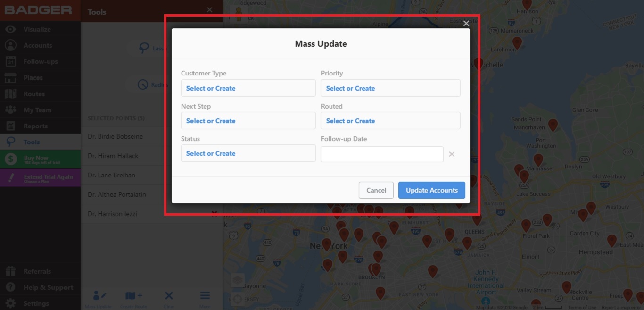The width and height of the screenshot is (644, 310).
Task: Click the Buy Now banner
Action: [x=40, y=159]
